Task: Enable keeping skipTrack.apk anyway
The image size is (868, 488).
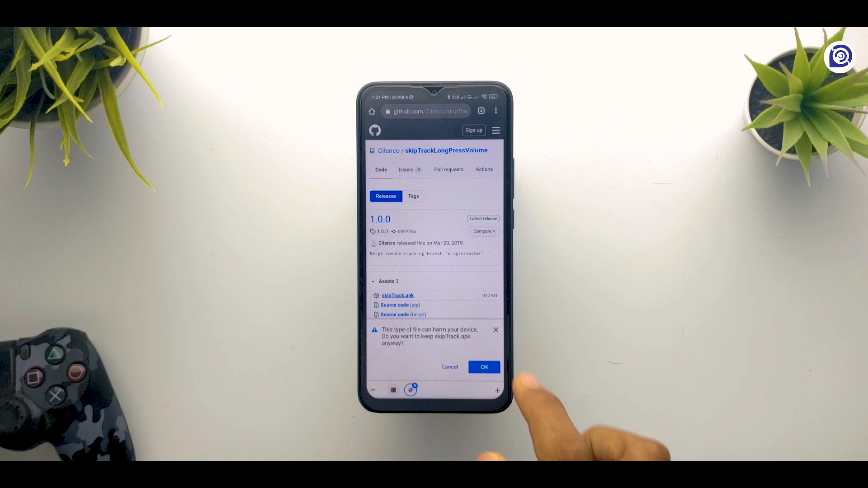Action: 484,366
